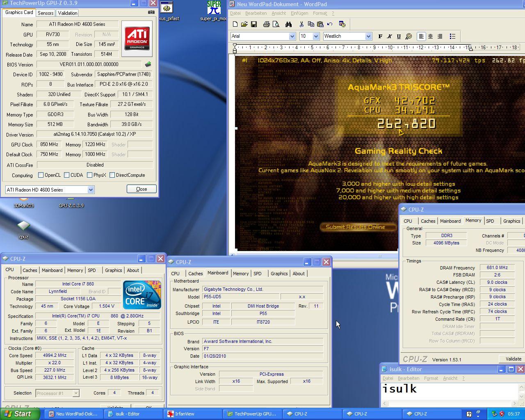The image size is (525, 420).
Task: Click the DRAM Frequency value 681.0 MHz
Action: click(x=497, y=267)
